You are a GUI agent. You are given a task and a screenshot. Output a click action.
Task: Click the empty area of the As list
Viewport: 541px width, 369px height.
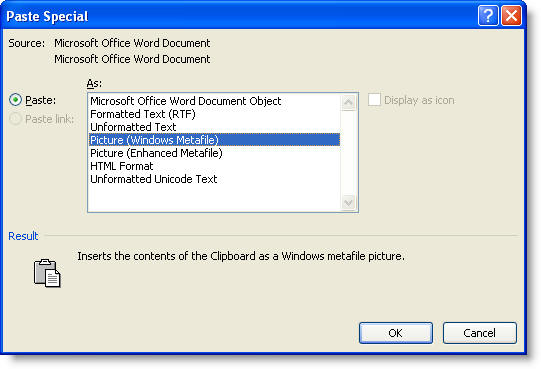pyautogui.click(x=214, y=198)
